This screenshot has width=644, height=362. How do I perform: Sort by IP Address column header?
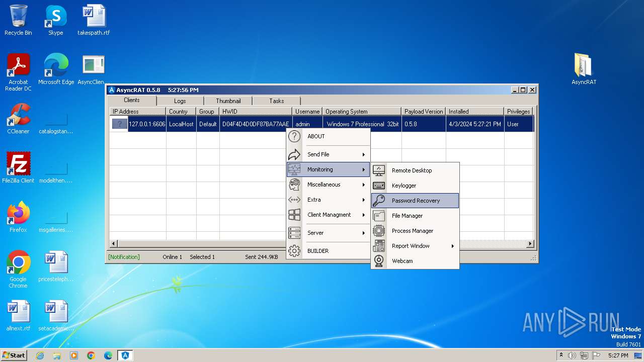(138, 111)
